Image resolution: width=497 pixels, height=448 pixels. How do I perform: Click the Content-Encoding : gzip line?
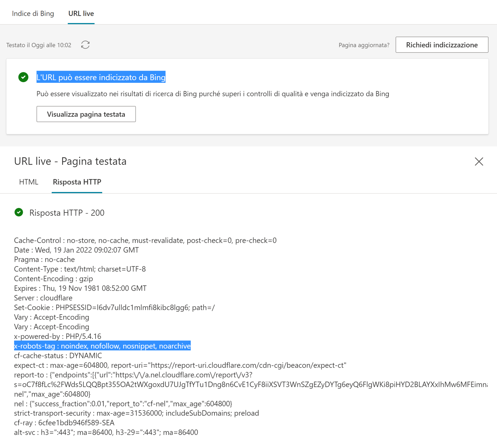tap(54, 279)
